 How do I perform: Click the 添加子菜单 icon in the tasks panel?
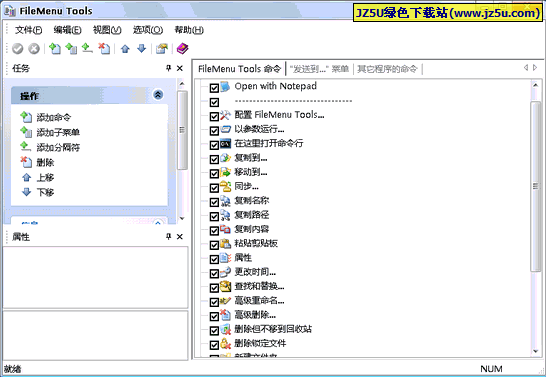tap(26, 132)
